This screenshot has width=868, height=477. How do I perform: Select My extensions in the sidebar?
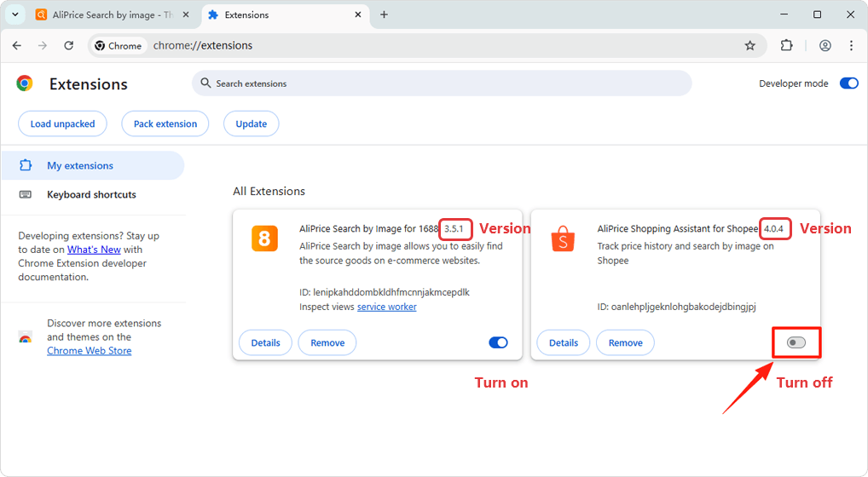click(x=80, y=166)
